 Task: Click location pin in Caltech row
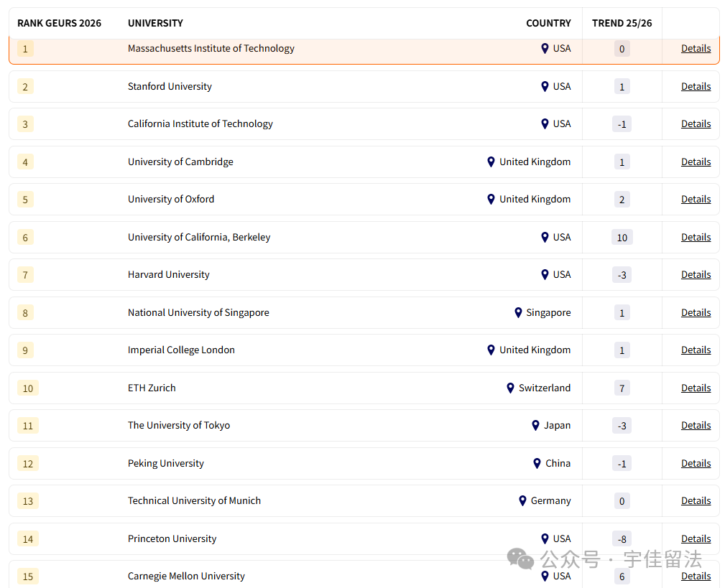545,123
